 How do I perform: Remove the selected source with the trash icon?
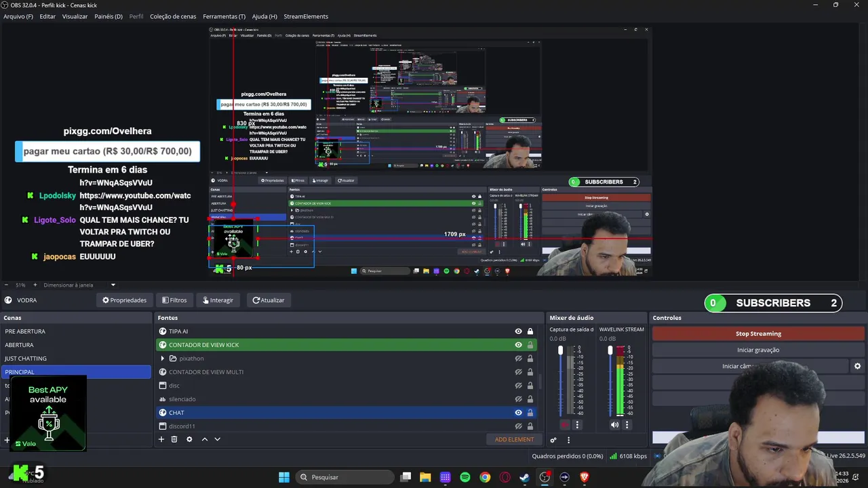[174, 439]
